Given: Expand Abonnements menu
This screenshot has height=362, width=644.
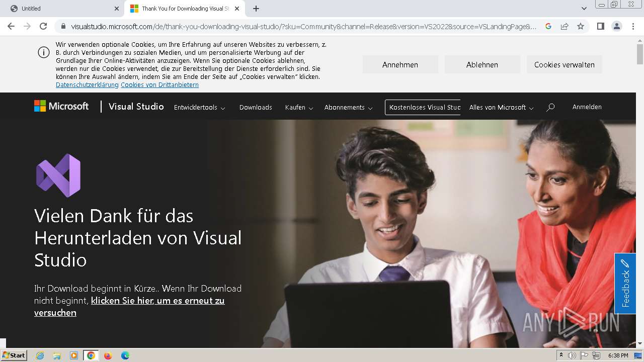Looking at the screenshot, I should click(x=348, y=108).
